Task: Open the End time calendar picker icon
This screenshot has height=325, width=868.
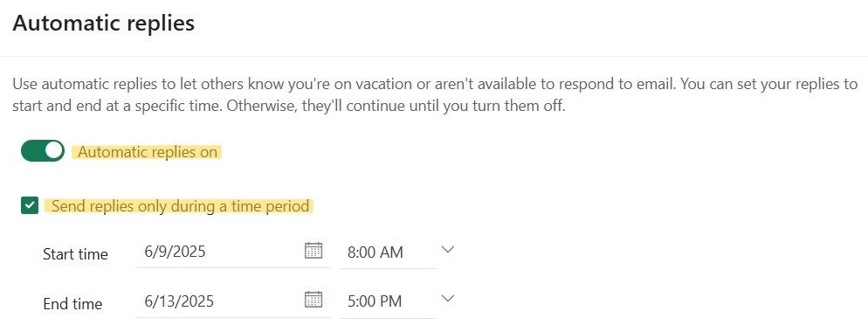Action: (x=313, y=300)
